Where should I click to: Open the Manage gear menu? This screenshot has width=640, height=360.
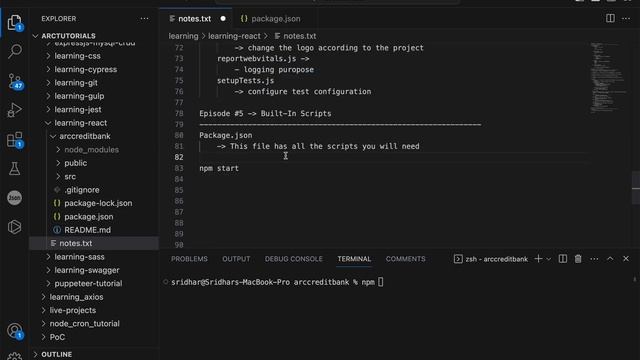click(x=15, y=356)
